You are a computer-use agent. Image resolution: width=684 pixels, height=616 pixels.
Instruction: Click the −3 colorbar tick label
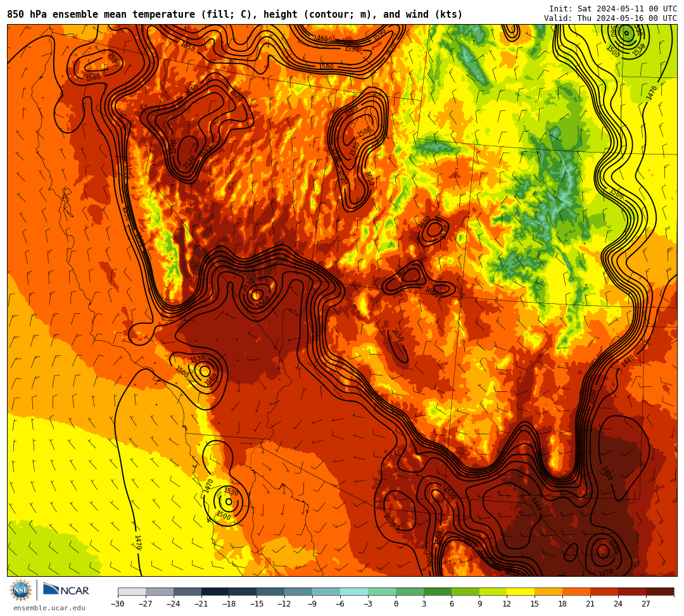coord(368,604)
